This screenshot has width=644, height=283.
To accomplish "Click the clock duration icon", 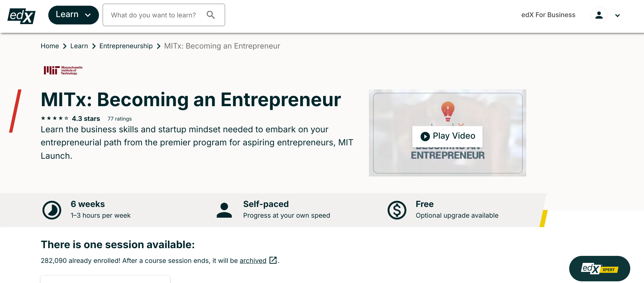I will 52,210.
